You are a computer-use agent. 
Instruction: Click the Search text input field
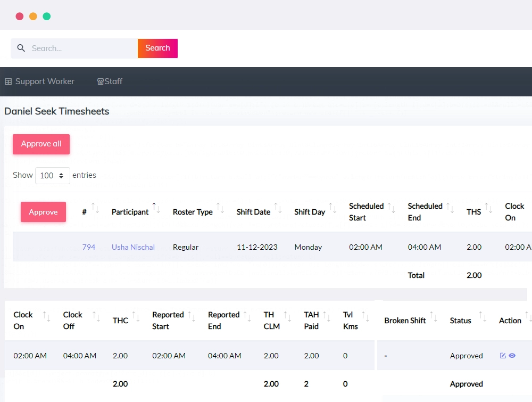tap(74, 48)
